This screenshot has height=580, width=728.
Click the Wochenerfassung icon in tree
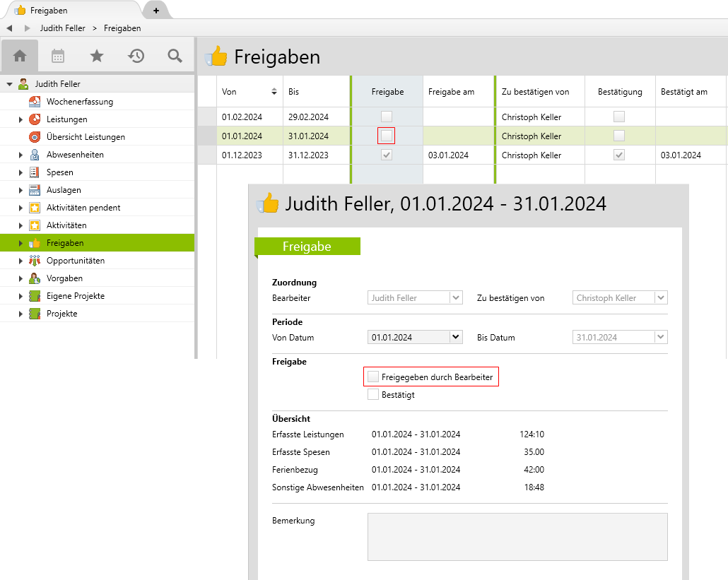(34, 102)
